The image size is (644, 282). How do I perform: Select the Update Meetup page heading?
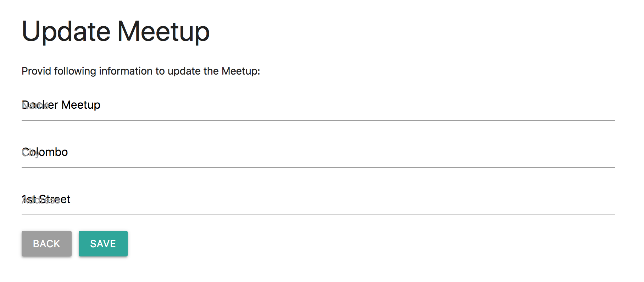click(115, 31)
